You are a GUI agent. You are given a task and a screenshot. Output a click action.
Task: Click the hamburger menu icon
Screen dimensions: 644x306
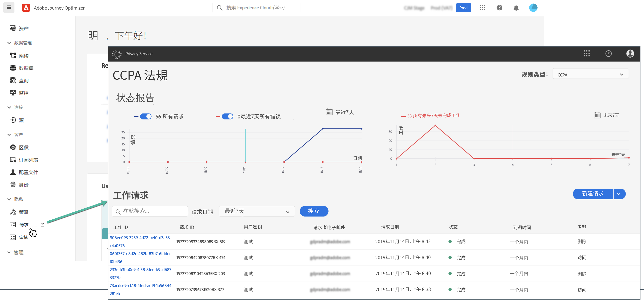(9, 7)
